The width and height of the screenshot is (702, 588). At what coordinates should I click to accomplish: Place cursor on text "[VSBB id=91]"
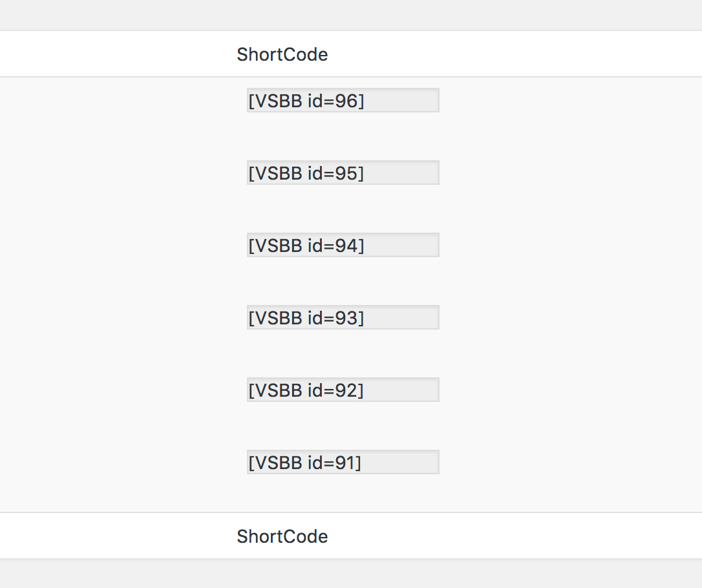(x=304, y=463)
